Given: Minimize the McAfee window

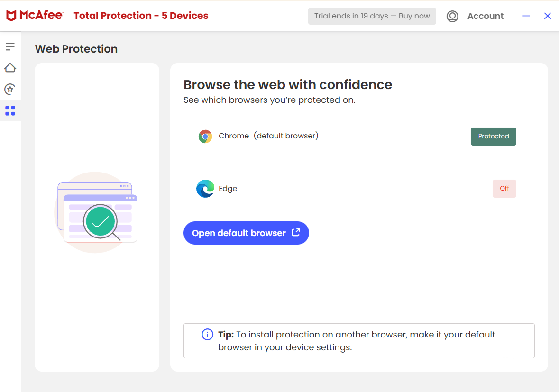Looking at the screenshot, I should pos(526,16).
